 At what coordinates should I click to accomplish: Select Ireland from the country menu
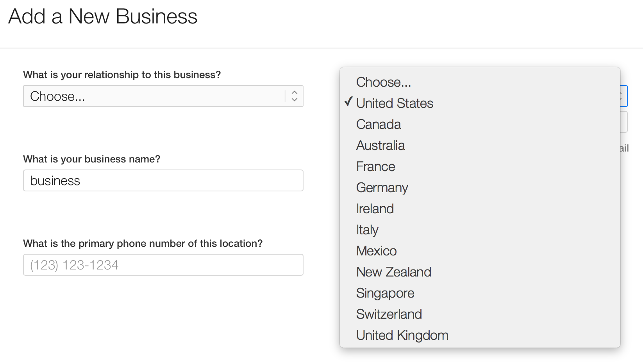[375, 209]
